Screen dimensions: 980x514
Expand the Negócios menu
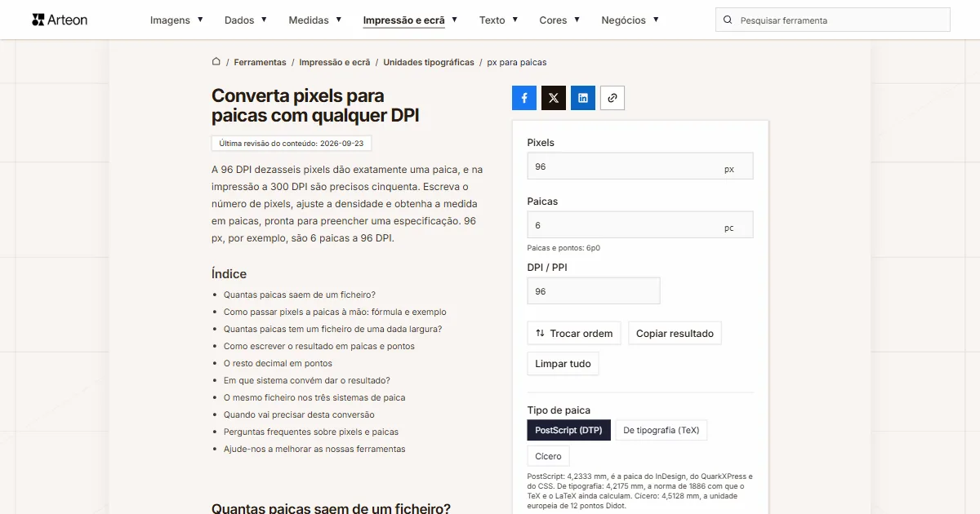(630, 20)
